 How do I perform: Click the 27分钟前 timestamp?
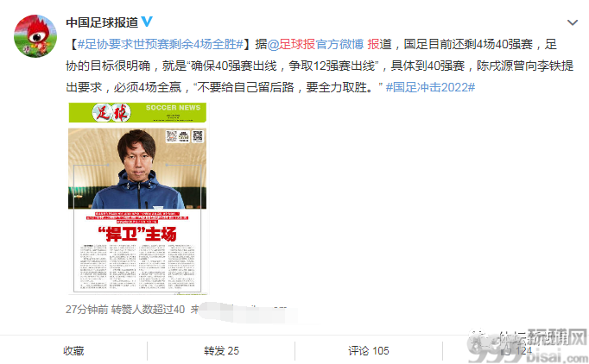pos(86,309)
